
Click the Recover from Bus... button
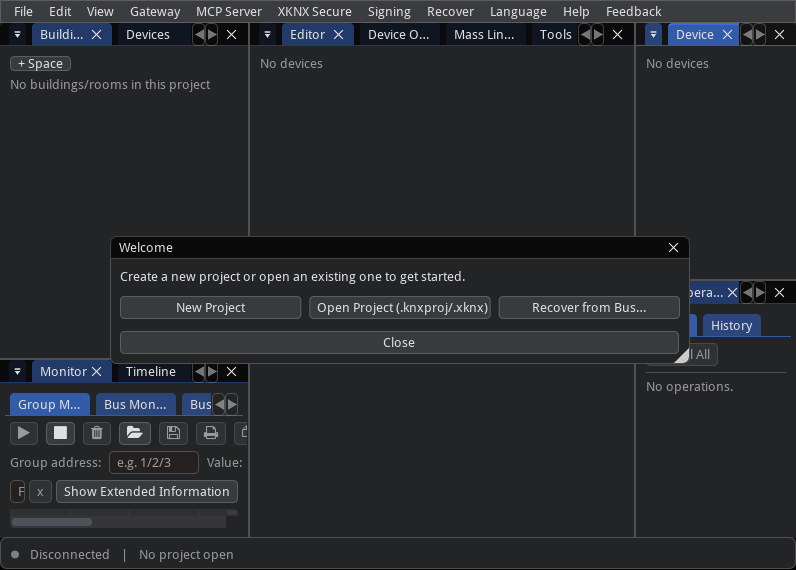[589, 308]
